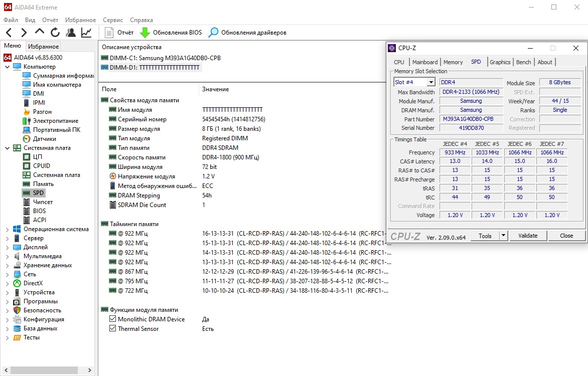Screen dimensions: 588x376
Task: Select the Устройства tree item
Action: click(x=34, y=292)
